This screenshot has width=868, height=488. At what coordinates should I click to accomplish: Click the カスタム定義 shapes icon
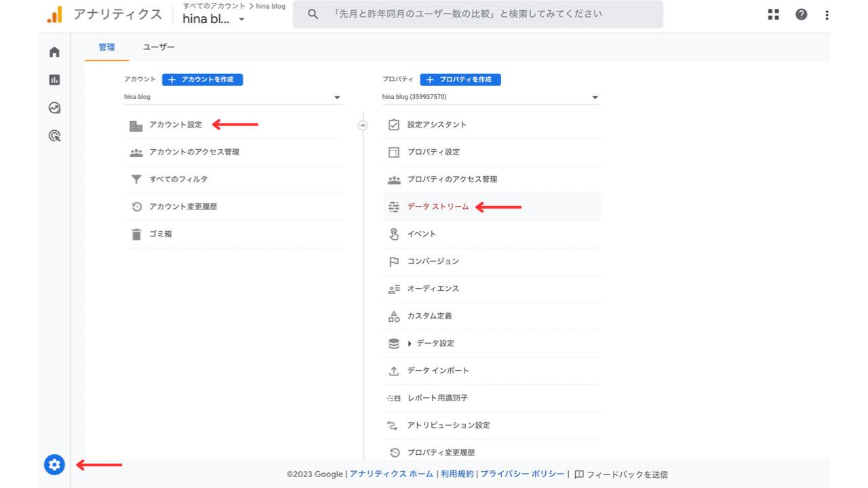pos(394,317)
